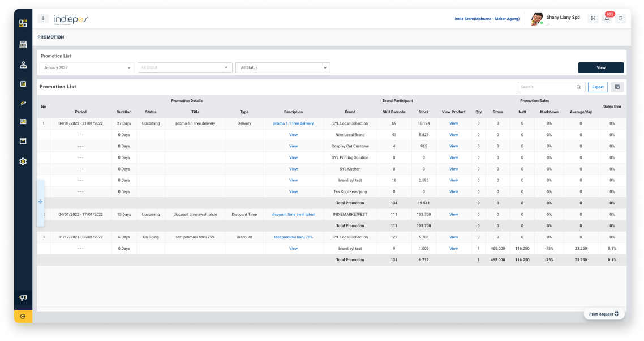The height and width of the screenshot is (341, 644).
Task: View products for INDIEMARKETFEST brand
Action: [453, 214]
